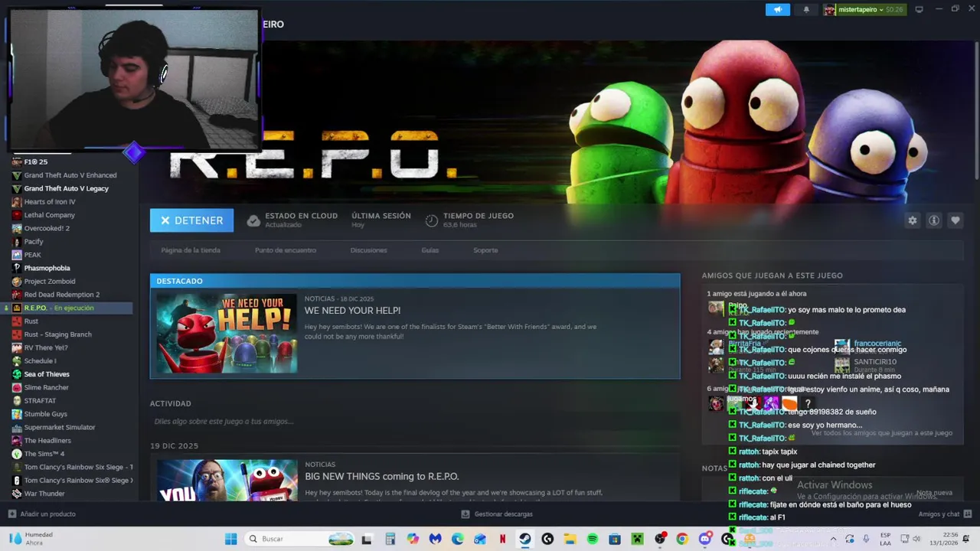Switch to Steam in the taskbar
The height and width of the screenshot is (551, 980).
[524, 539]
